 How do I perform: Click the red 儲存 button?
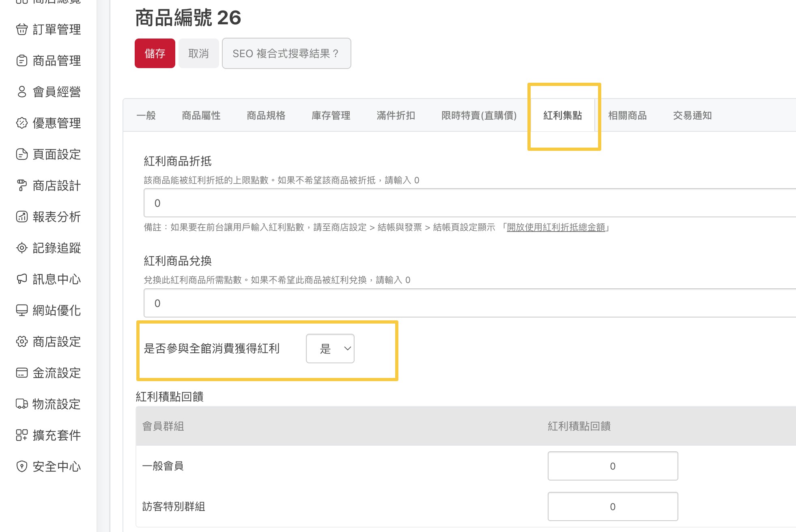(155, 54)
